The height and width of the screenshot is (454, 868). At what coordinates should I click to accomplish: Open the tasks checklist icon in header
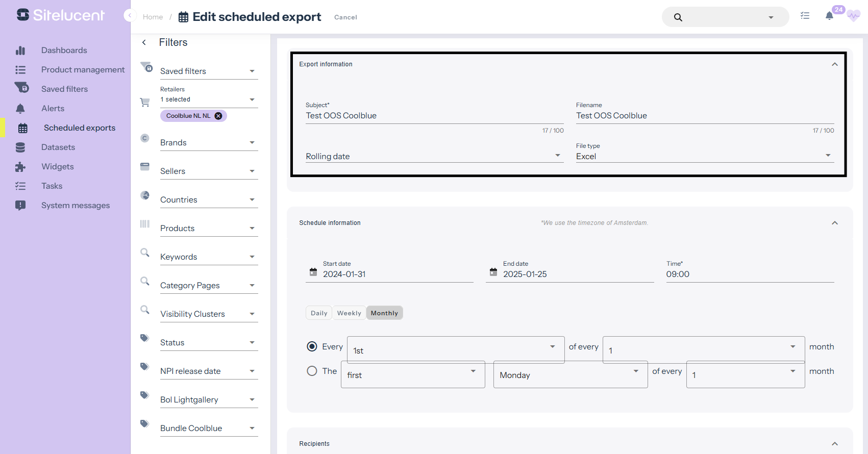pos(805,16)
